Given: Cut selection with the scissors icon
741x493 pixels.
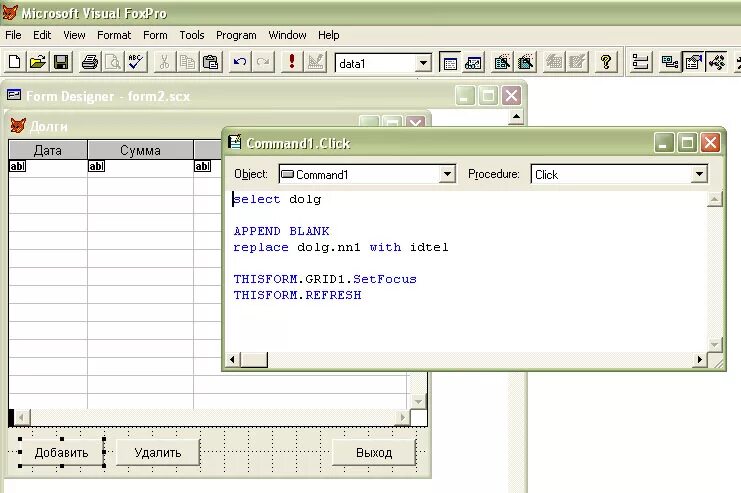Looking at the screenshot, I should click(x=164, y=62).
